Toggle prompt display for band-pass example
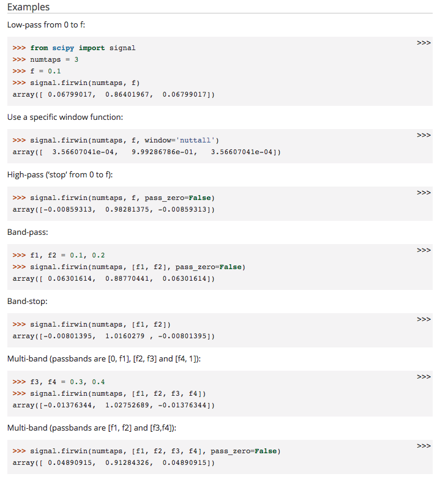448x482 pixels. pos(424,250)
